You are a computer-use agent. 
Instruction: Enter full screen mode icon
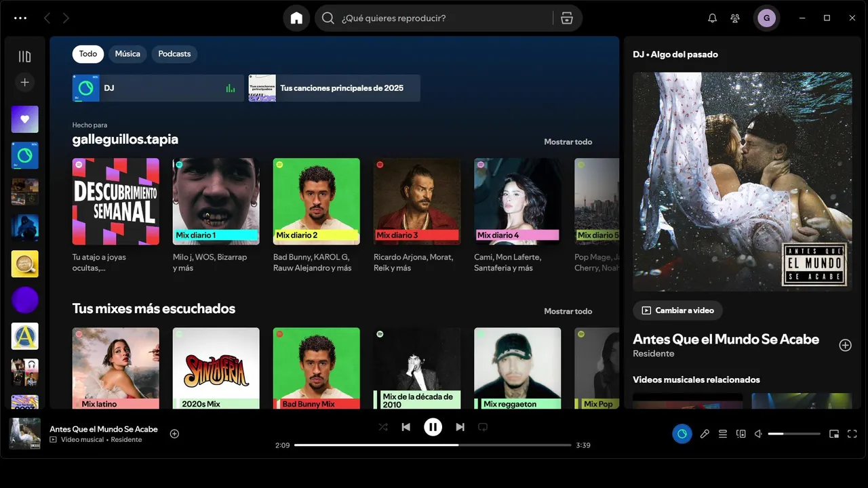point(852,434)
